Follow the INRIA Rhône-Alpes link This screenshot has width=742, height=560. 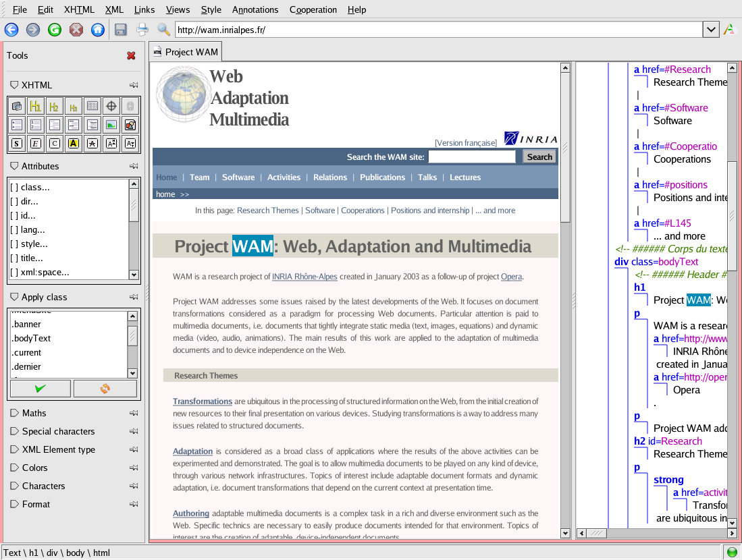coord(304,277)
